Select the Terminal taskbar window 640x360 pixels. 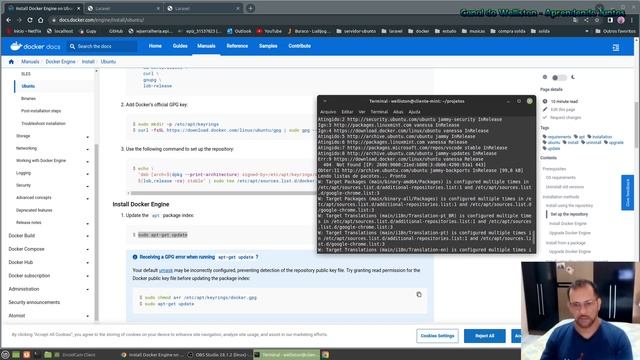point(287,355)
